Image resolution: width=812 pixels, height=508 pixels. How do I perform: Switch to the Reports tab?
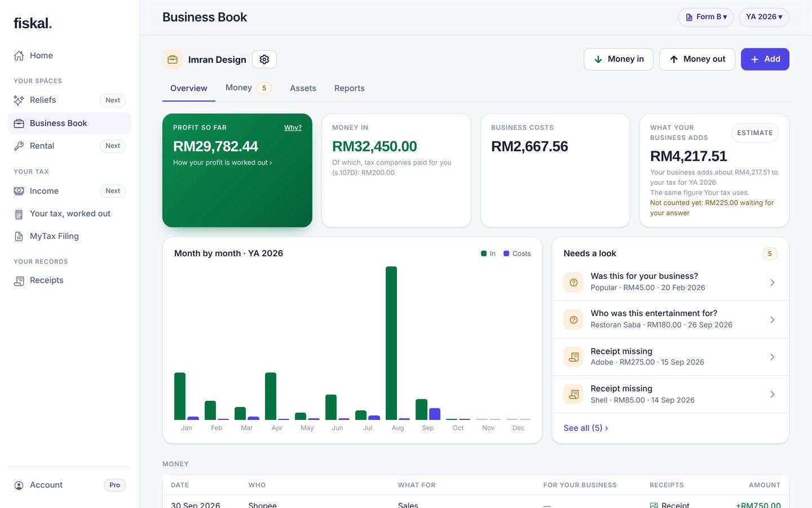[x=350, y=88]
